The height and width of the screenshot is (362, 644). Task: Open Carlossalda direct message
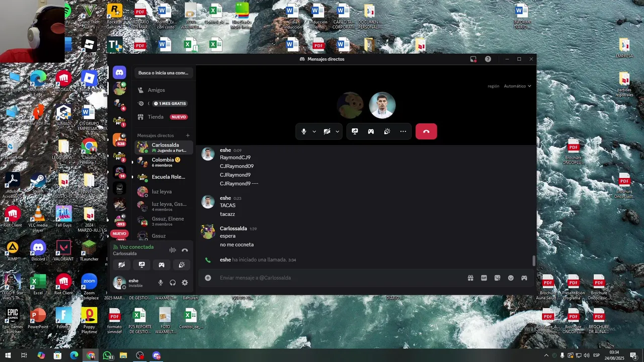(x=164, y=147)
